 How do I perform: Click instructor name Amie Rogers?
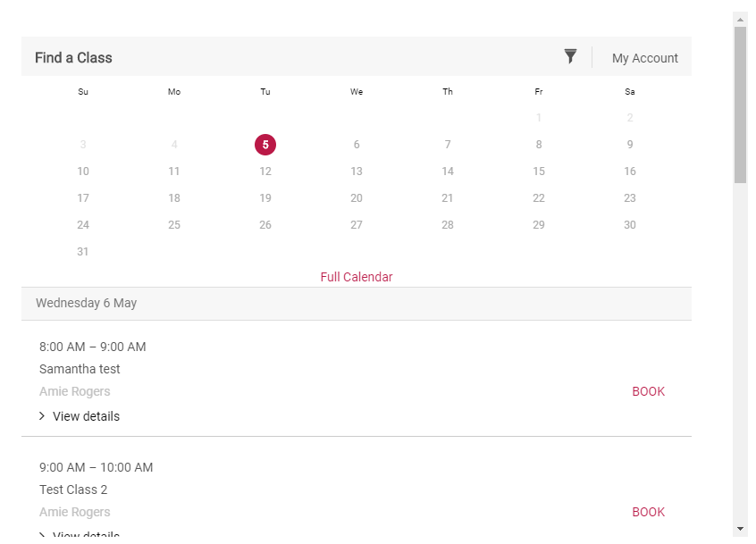coord(74,391)
